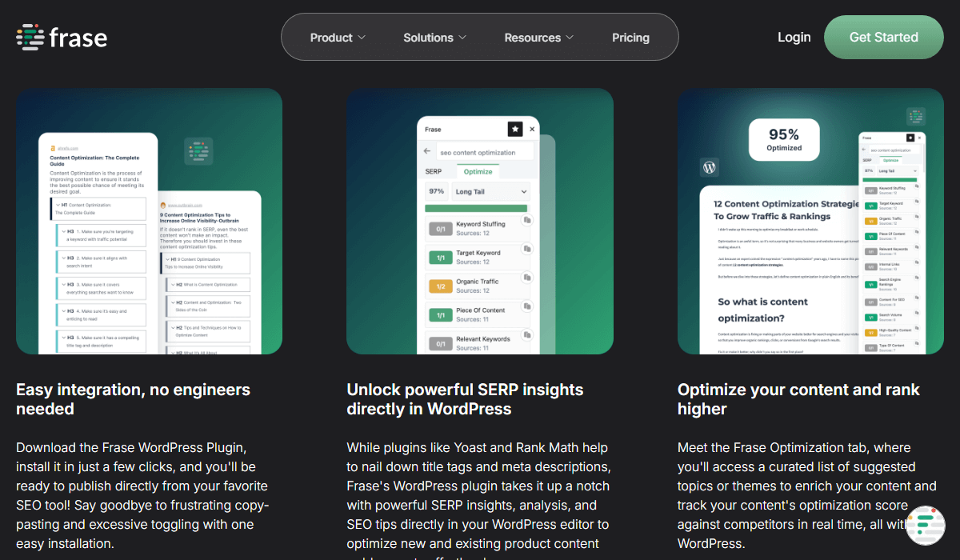Image resolution: width=960 pixels, height=560 pixels.
Task: Click the Get Started button
Action: [x=884, y=37]
